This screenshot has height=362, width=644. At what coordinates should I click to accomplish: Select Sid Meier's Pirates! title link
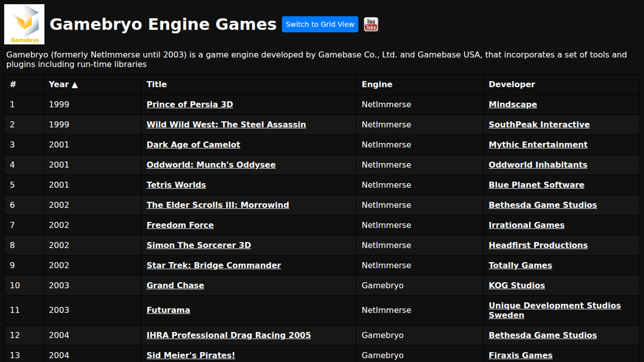191,355
